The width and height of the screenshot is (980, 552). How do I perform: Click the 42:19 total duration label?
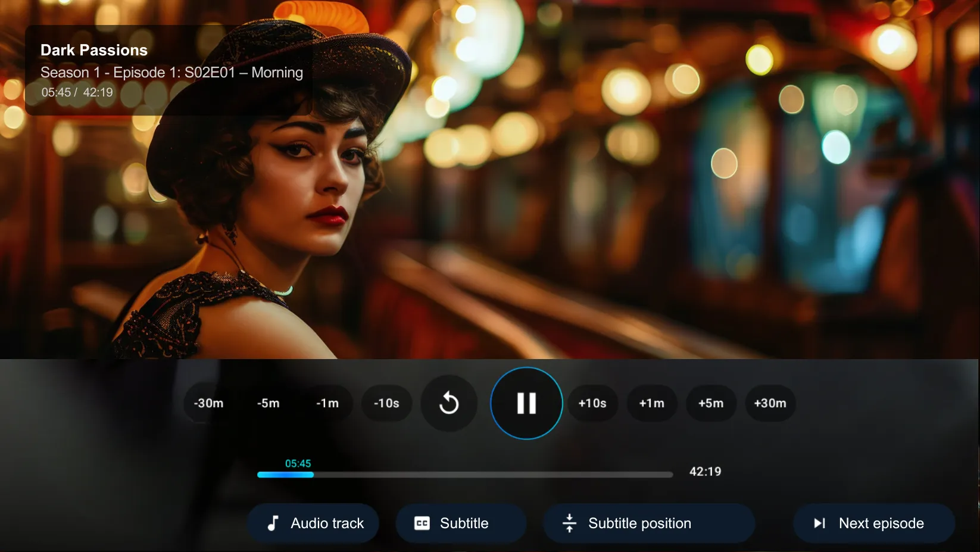pos(705,472)
